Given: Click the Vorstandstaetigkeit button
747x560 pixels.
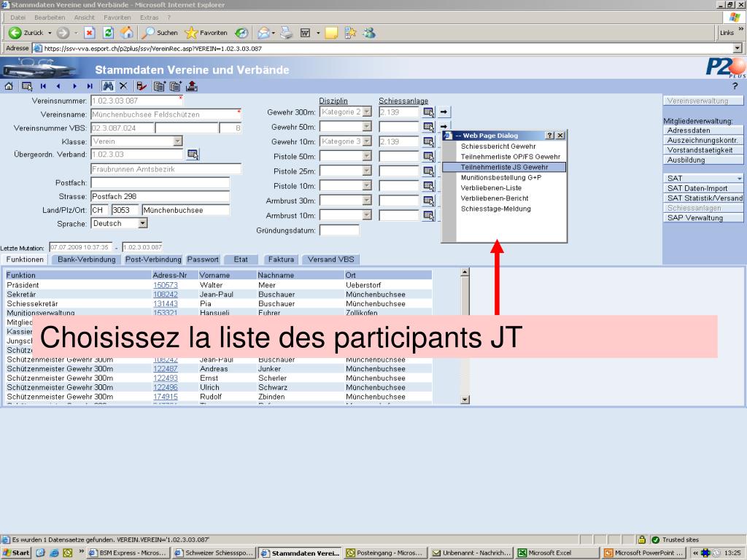Looking at the screenshot, I should (703, 150).
